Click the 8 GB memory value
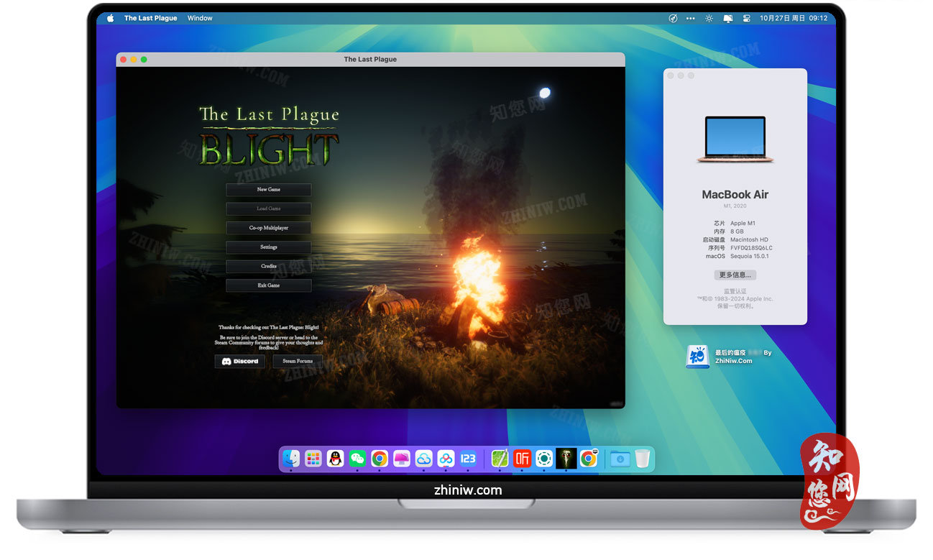Image resolution: width=933 pixels, height=560 pixels. click(737, 231)
